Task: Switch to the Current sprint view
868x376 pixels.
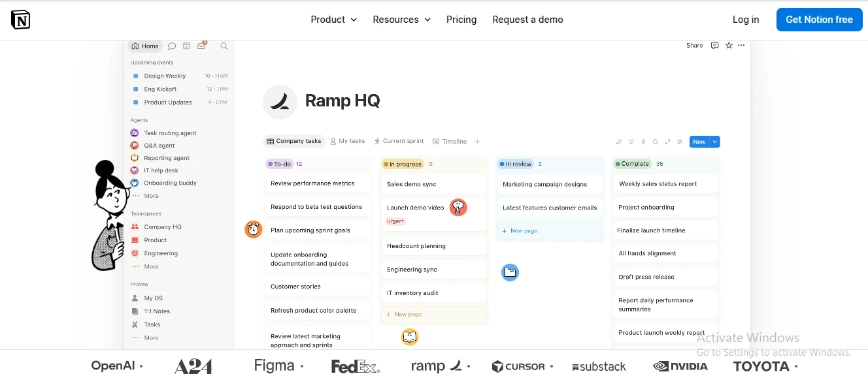Action: click(399, 141)
